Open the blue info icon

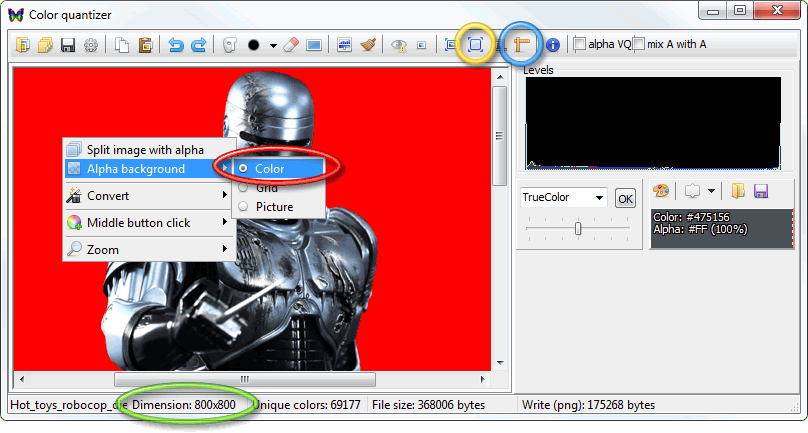pos(553,45)
